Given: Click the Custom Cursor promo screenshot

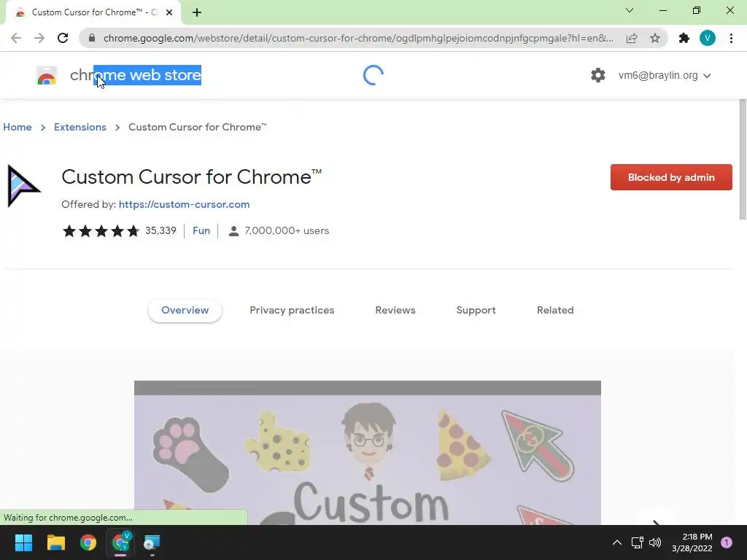Looking at the screenshot, I should (x=368, y=452).
